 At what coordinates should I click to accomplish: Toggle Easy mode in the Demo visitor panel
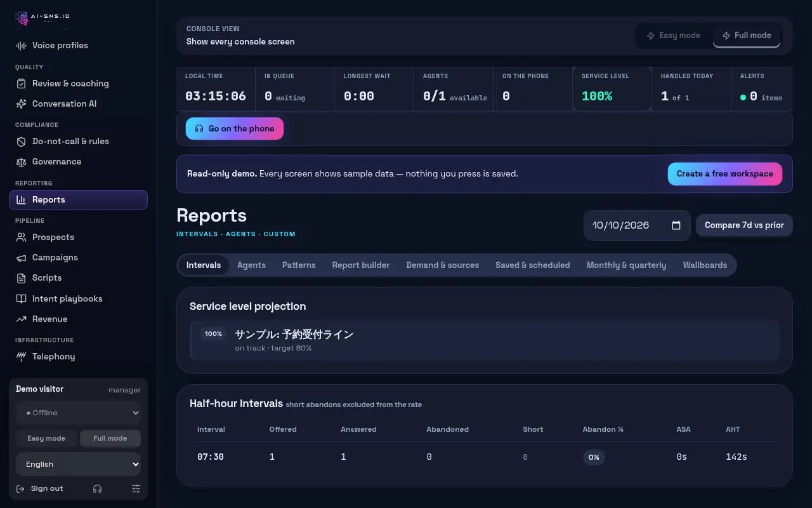(x=46, y=439)
